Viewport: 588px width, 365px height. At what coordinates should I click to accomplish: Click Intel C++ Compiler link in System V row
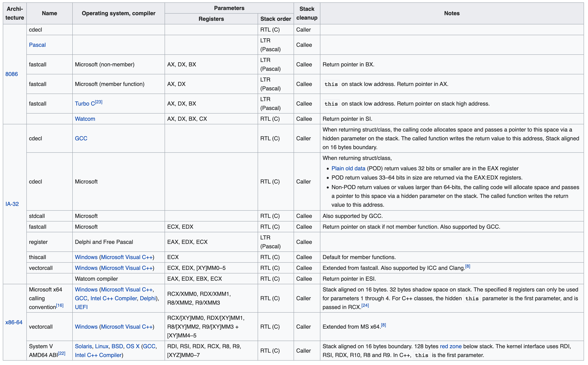pos(98,355)
